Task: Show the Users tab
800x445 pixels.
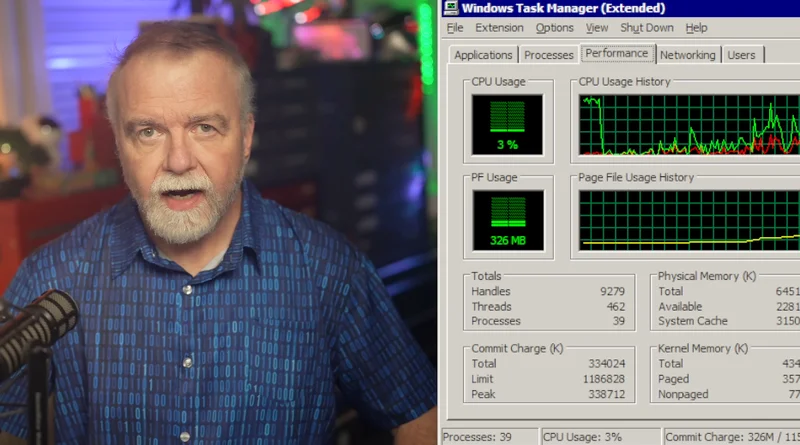Action: point(741,55)
